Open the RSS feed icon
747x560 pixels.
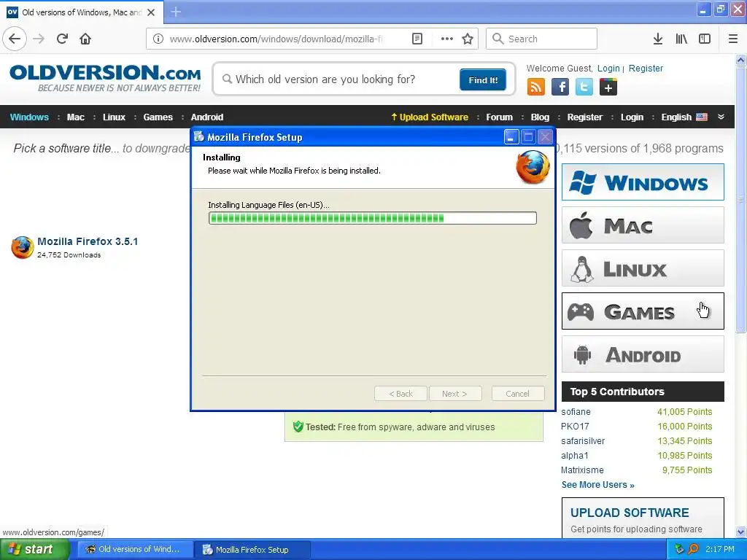click(536, 87)
